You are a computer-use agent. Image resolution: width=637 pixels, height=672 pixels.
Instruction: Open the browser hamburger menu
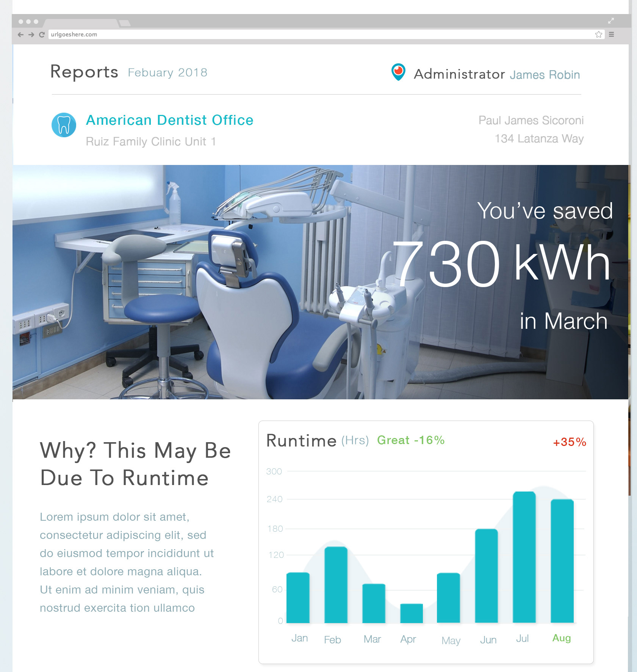coord(611,35)
